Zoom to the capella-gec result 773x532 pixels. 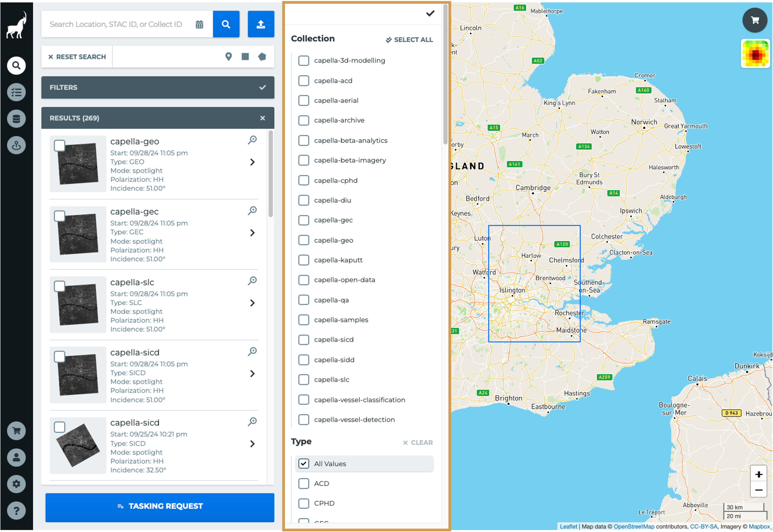point(252,210)
